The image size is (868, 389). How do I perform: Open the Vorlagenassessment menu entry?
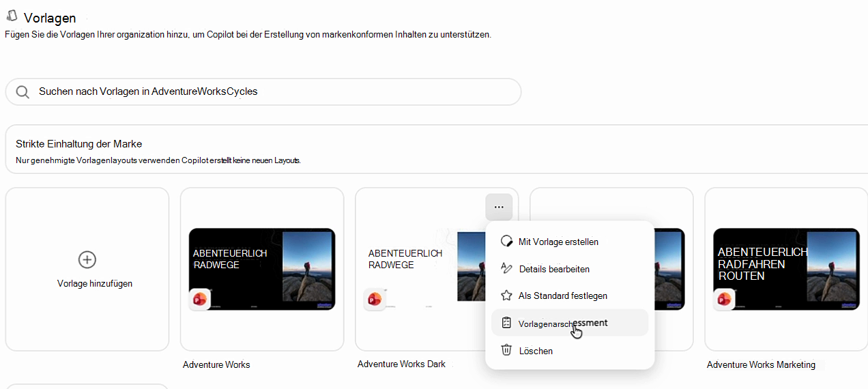click(x=570, y=323)
